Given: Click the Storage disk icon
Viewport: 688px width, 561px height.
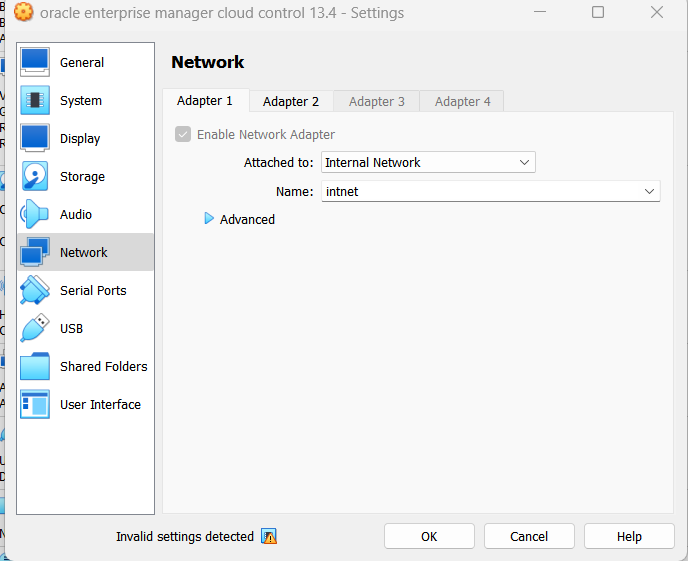Looking at the screenshot, I should click(x=35, y=176).
